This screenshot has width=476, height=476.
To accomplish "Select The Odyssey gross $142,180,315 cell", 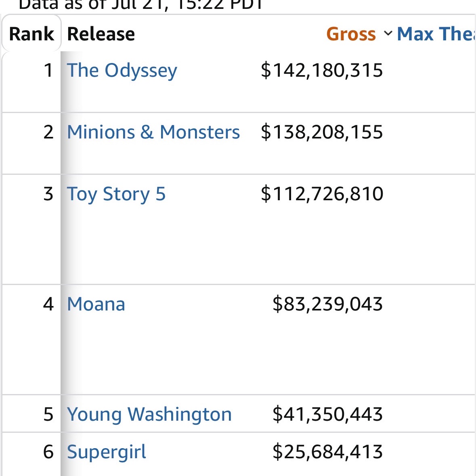I will tap(322, 70).
